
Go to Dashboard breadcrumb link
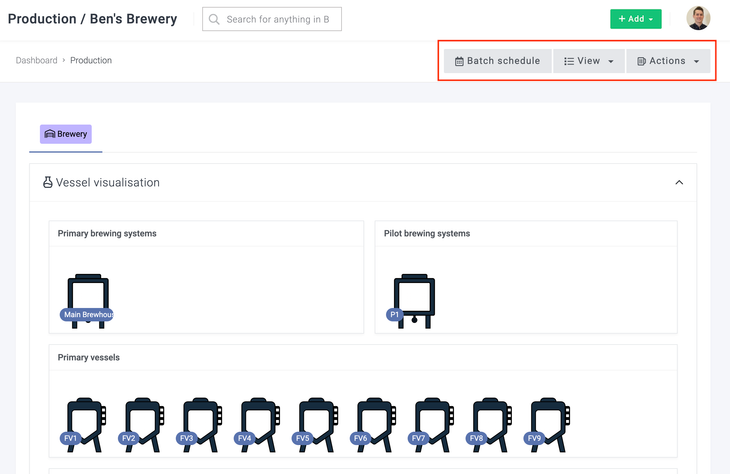(x=36, y=61)
